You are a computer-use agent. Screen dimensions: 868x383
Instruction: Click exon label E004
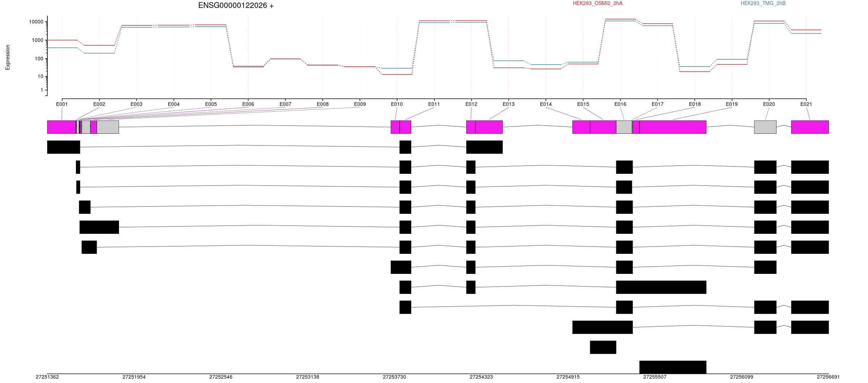click(174, 104)
